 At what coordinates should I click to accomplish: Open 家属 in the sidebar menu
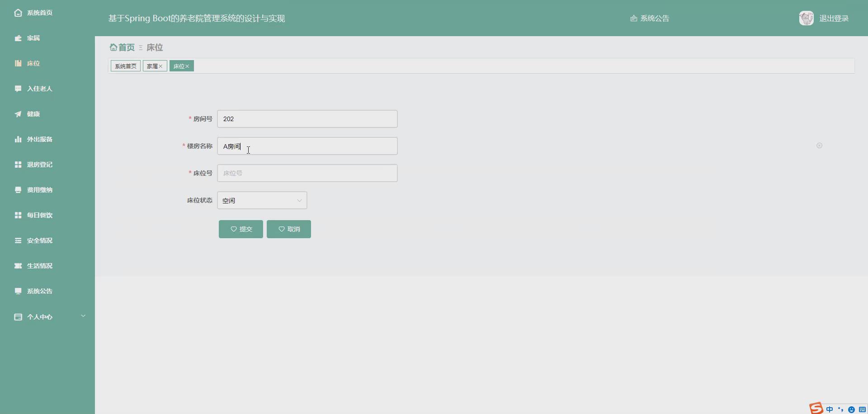33,38
